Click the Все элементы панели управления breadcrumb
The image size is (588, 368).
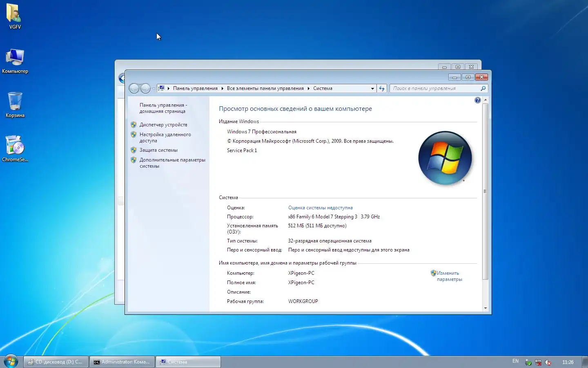pos(265,88)
